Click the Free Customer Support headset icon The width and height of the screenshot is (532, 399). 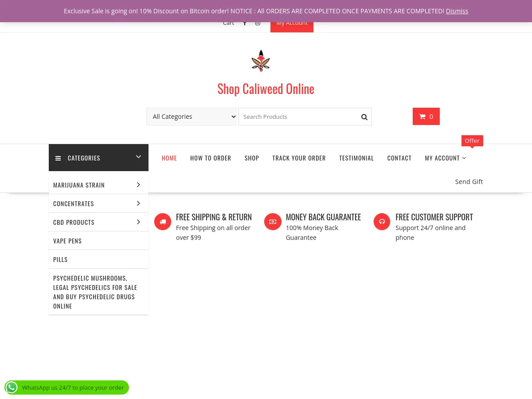point(382,221)
